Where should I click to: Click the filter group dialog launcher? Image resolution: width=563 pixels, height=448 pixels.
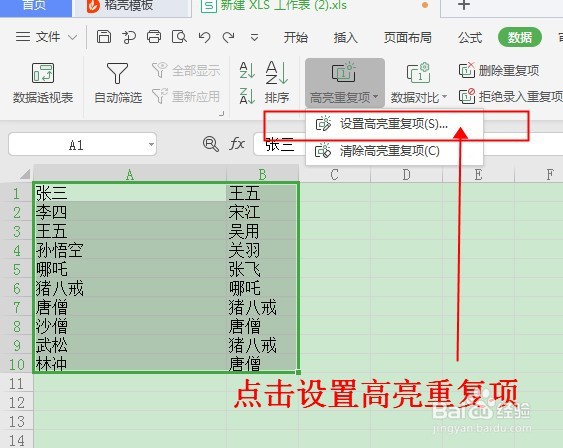pyautogui.click(x=222, y=113)
